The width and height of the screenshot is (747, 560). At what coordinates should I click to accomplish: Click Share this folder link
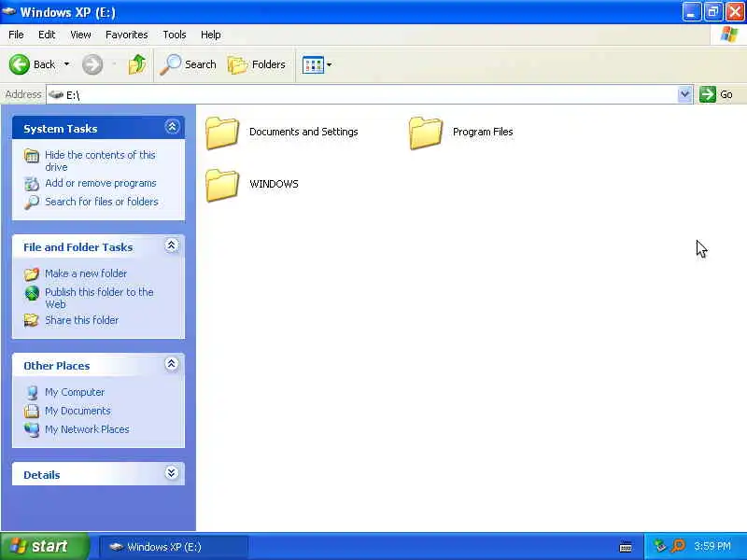(81, 320)
